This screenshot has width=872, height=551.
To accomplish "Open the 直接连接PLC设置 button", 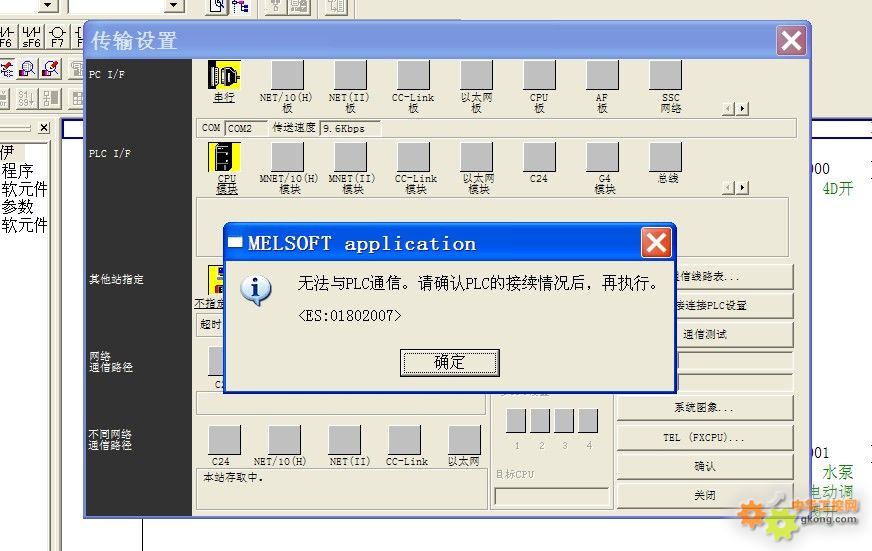I will tap(734, 305).
